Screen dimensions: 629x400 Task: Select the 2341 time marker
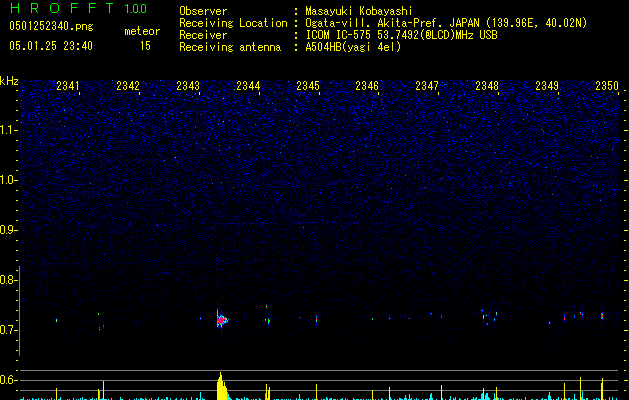[68, 86]
